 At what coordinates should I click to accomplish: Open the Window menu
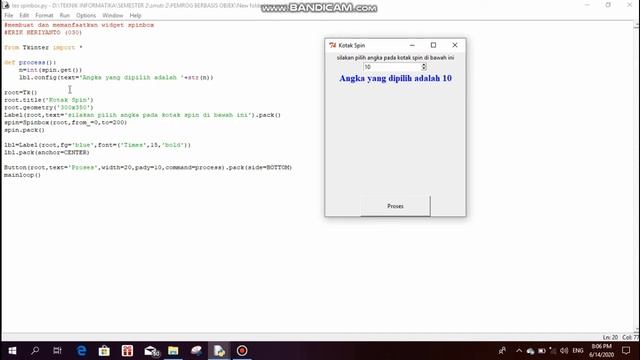point(113,16)
